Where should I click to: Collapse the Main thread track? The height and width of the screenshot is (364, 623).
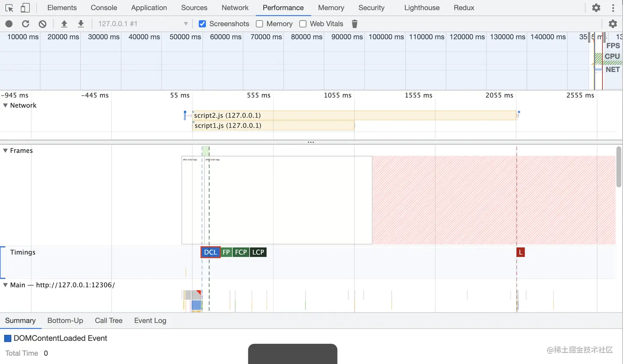pyautogui.click(x=5, y=285)
